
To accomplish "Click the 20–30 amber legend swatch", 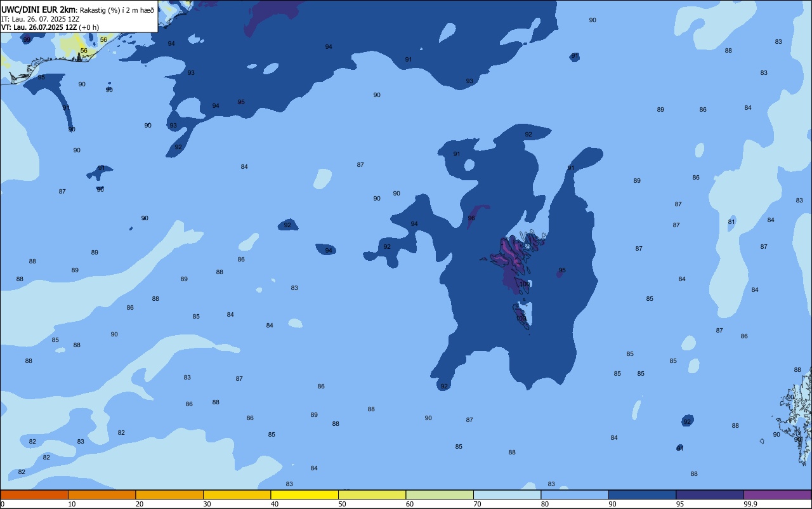I will [169, 494].
